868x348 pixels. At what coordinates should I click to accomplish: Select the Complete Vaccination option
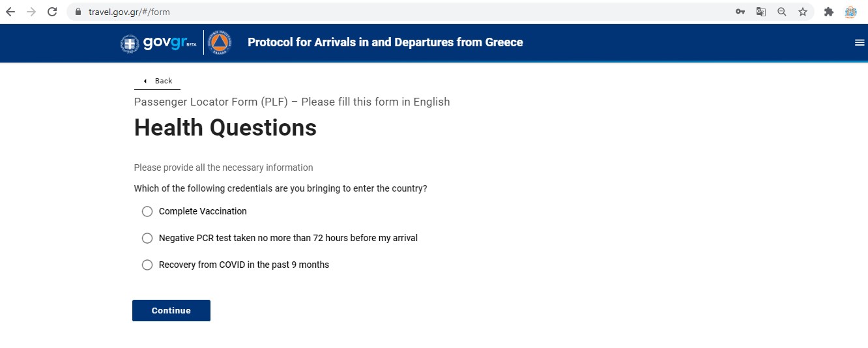(147, 211)
